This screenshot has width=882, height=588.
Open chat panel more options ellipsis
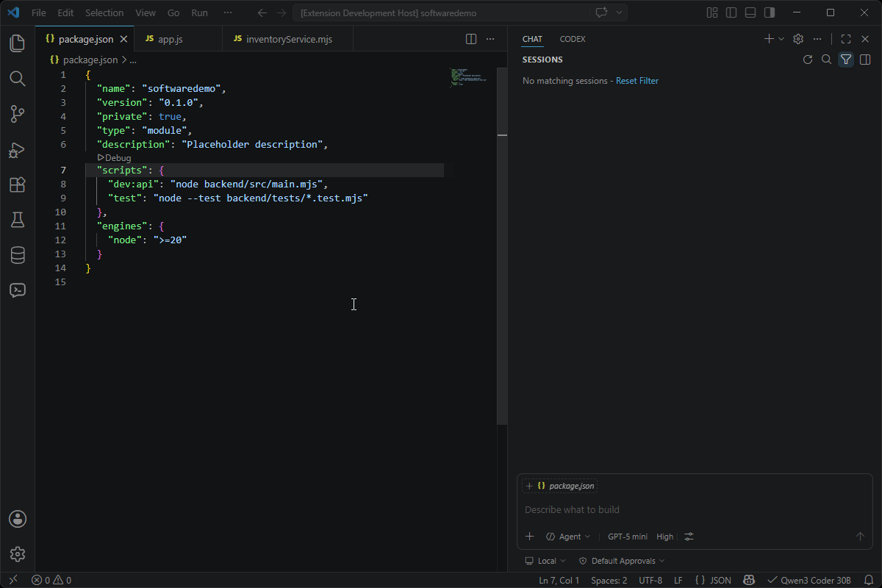click(x=817, y=39)
